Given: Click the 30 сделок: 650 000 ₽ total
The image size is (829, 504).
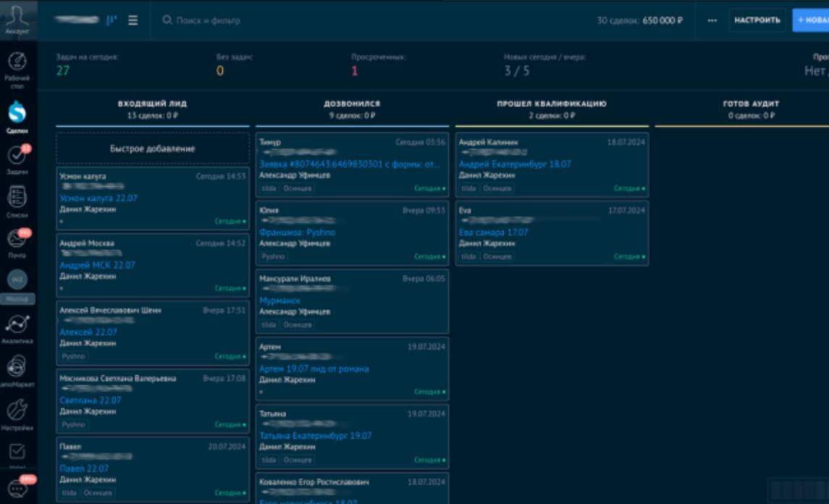Looking at the screenshot, I should click(x=640, y=20).
